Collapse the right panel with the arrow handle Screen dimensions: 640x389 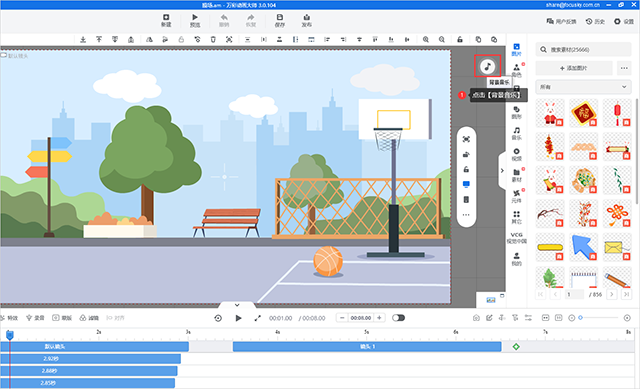click(x=502, y=171)
